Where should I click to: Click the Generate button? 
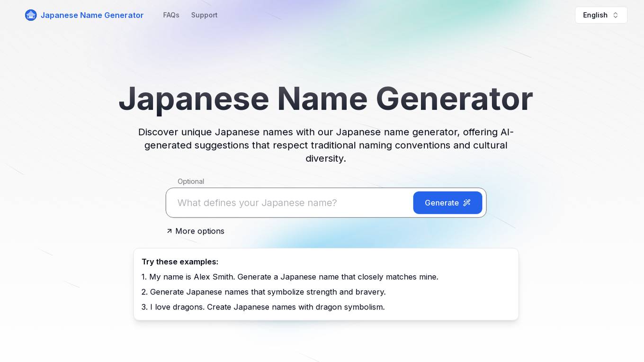447,203
